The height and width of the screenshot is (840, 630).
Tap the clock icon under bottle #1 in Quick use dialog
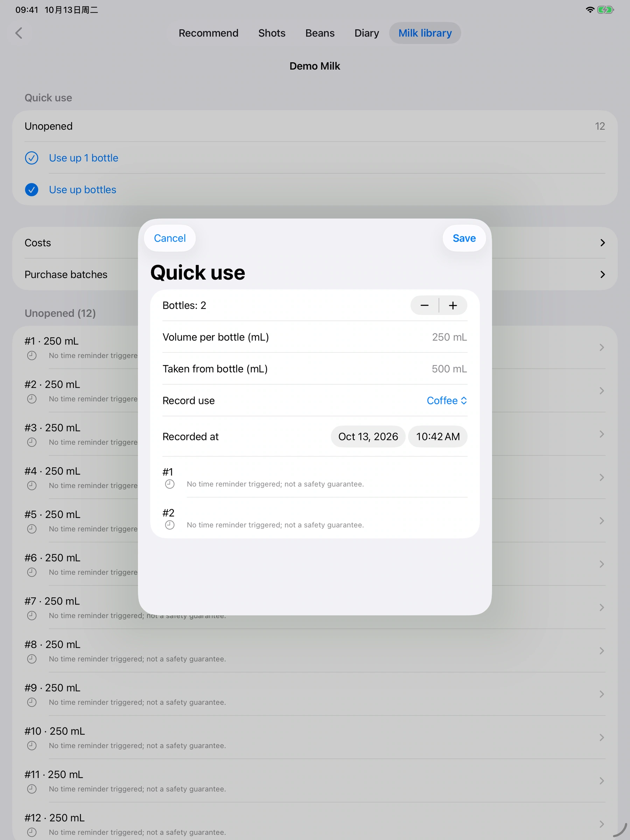click(x=170, y=484)
